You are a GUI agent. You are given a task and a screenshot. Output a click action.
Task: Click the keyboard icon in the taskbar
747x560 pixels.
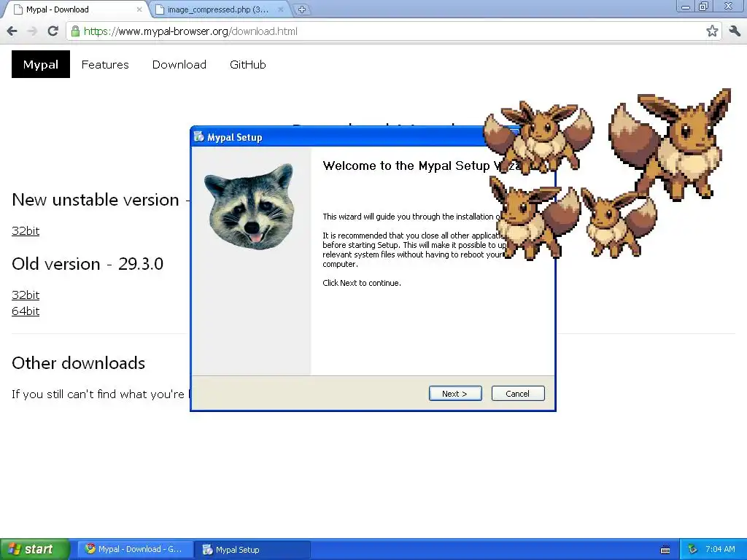665,550
